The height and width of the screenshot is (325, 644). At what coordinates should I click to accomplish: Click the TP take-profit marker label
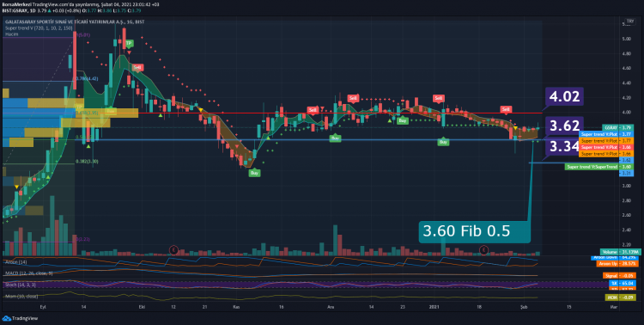click(x=129, y=43)
